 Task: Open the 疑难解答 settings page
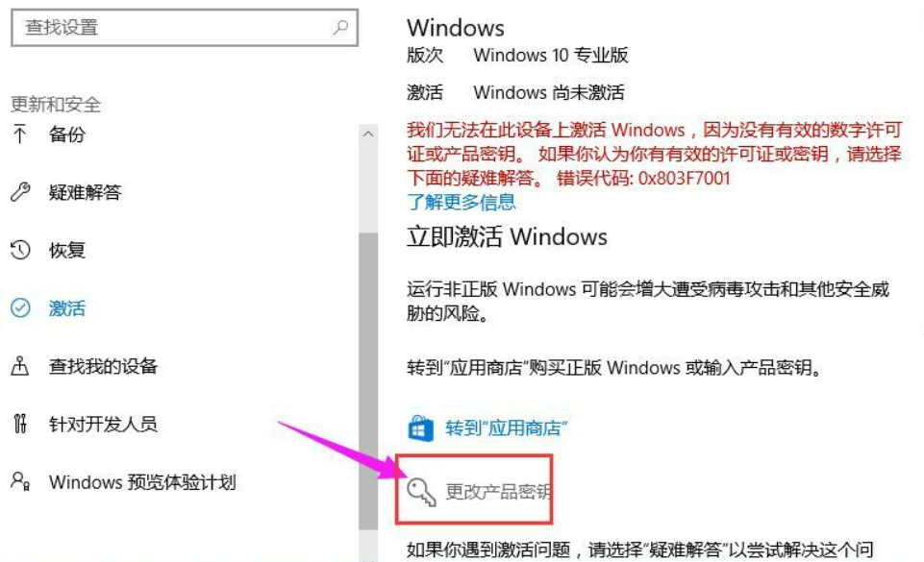pos(85,192)
